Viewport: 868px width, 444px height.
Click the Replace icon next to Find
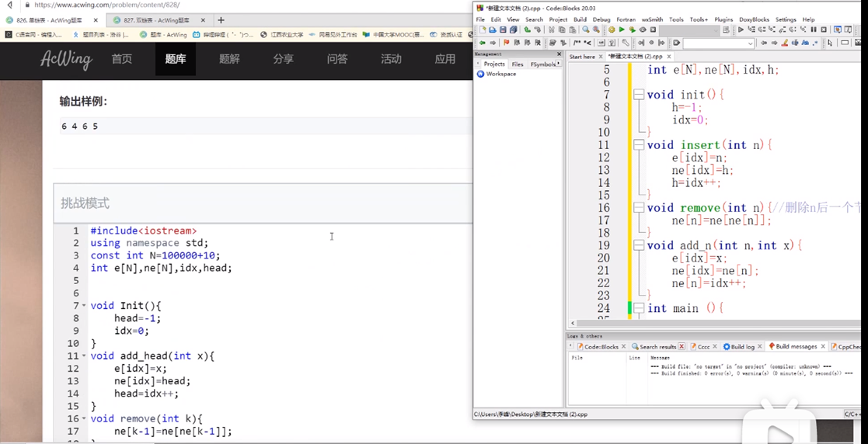click(x=596, y=29)
